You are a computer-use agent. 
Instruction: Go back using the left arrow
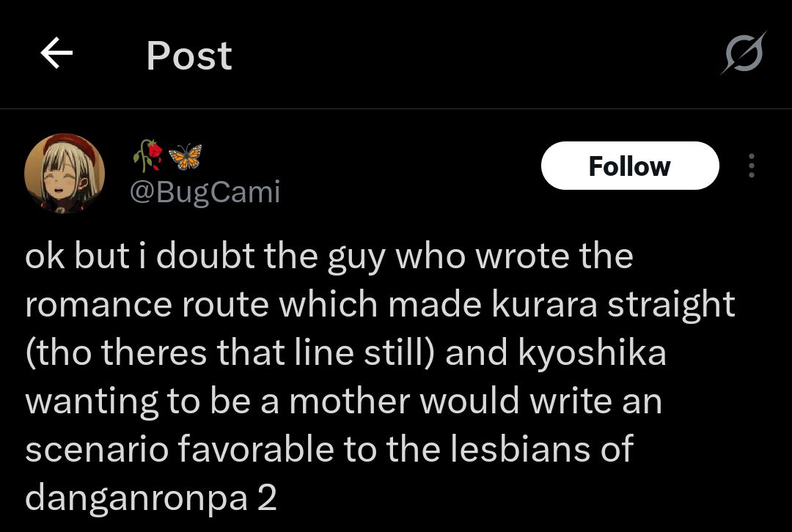(56, 53)
